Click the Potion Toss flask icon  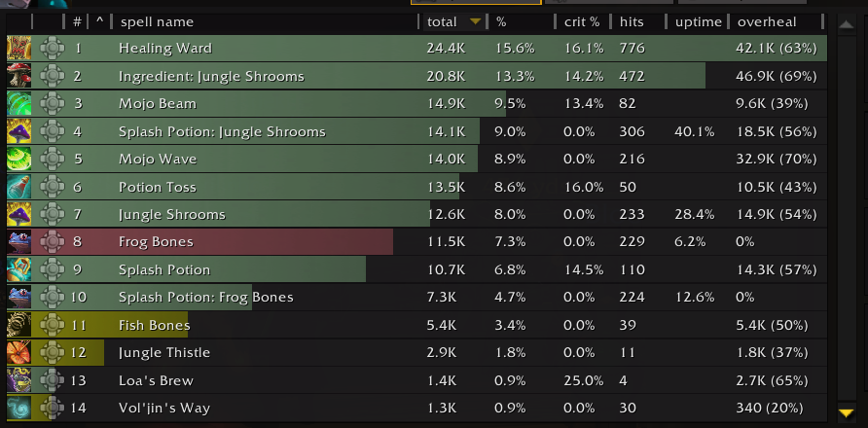18,187
